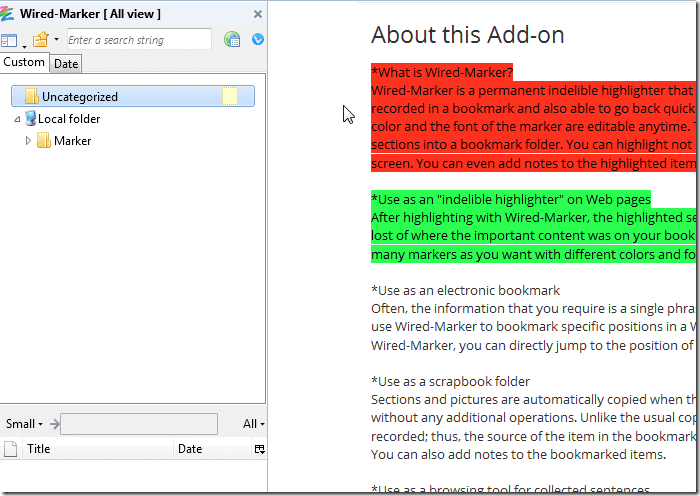Screen dimensions: 700x496
Task: Click '*Use as a scrapbook folder' line
Action: (x=450, y=382)
